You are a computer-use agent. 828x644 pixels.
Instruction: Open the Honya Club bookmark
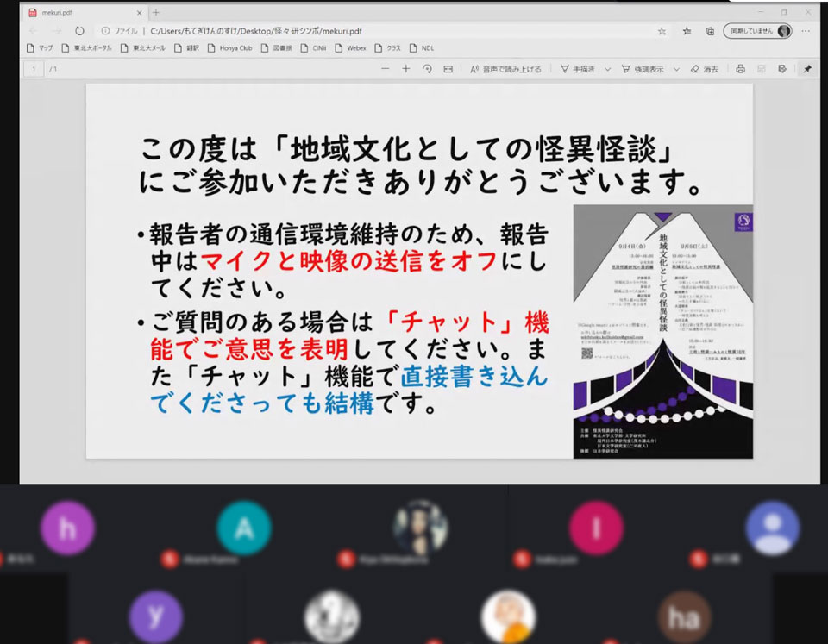click(229, 48)
